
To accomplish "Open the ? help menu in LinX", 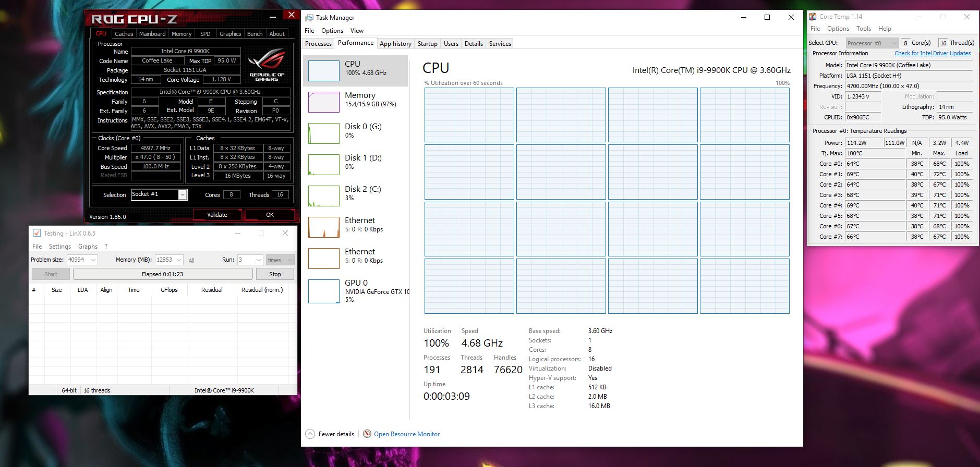I will (106, 247).
